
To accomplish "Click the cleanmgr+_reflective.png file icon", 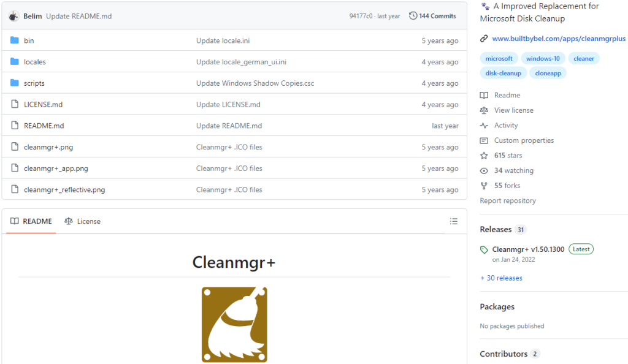I will [x=15, y=189].
